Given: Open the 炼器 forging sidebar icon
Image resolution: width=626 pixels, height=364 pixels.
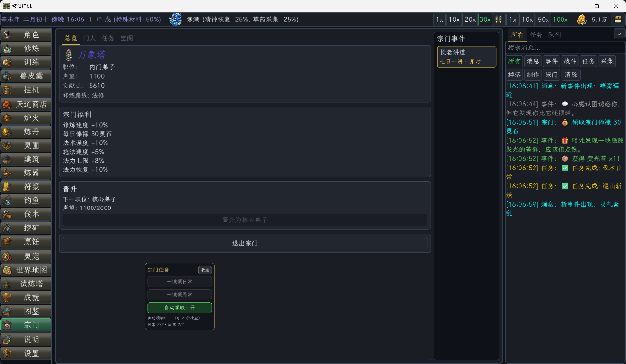Looking at the screenshot, I should (7, 173).
